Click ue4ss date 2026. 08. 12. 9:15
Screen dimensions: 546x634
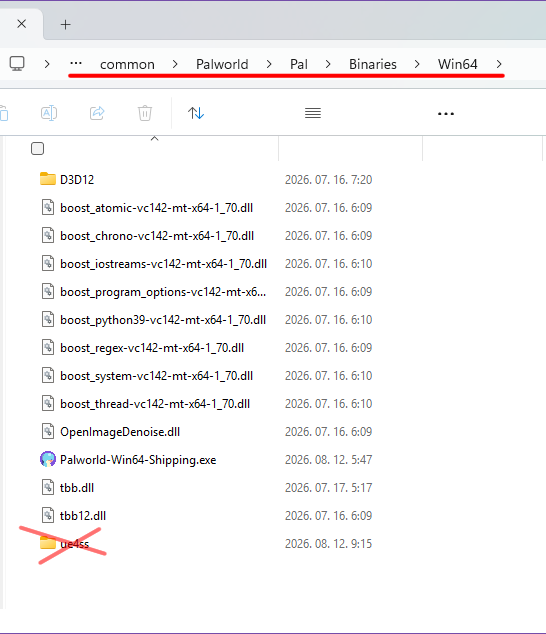[x=328, y=544]
